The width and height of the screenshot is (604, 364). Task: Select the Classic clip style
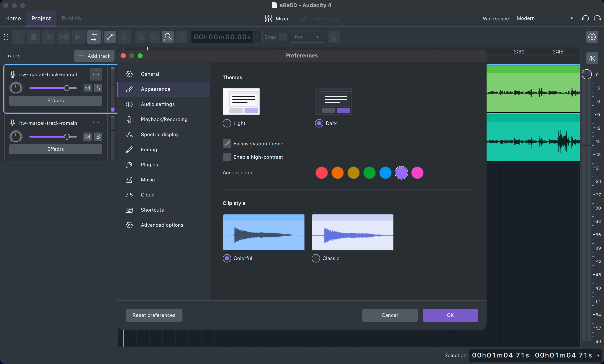point(316,258)
